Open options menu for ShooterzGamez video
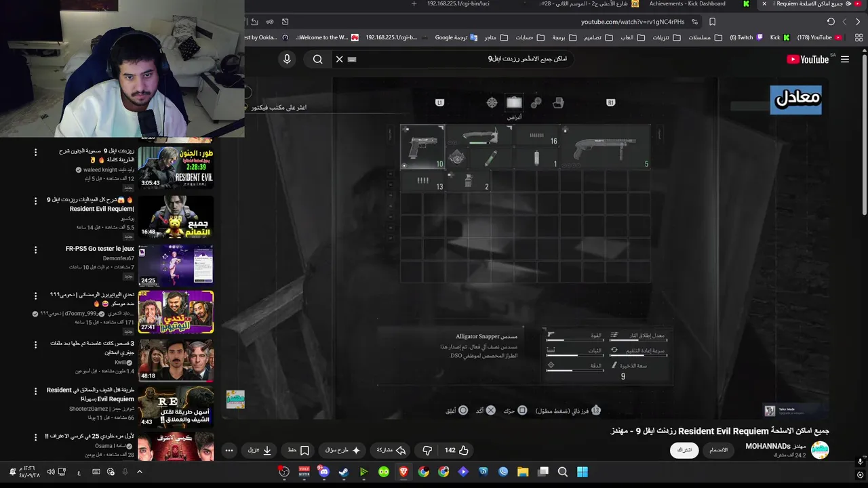The width and height of the screenshot is (868, 488). (x=36, y=391)
